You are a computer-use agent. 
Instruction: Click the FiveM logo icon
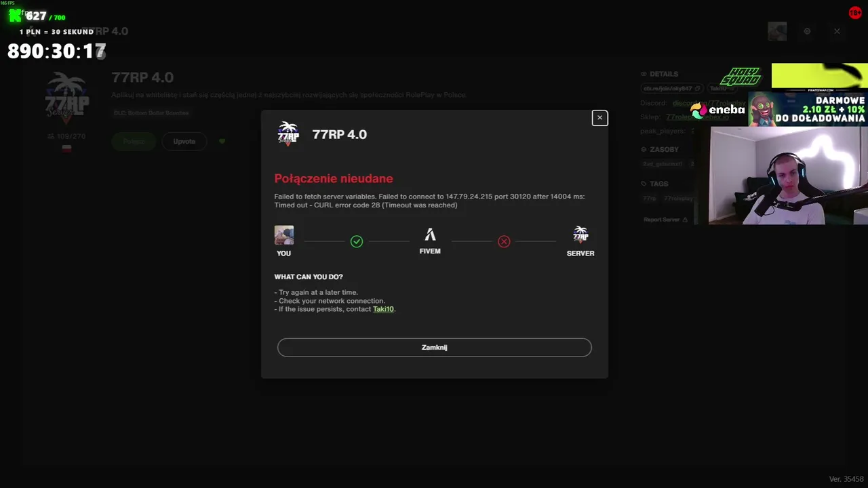point(430,235)
